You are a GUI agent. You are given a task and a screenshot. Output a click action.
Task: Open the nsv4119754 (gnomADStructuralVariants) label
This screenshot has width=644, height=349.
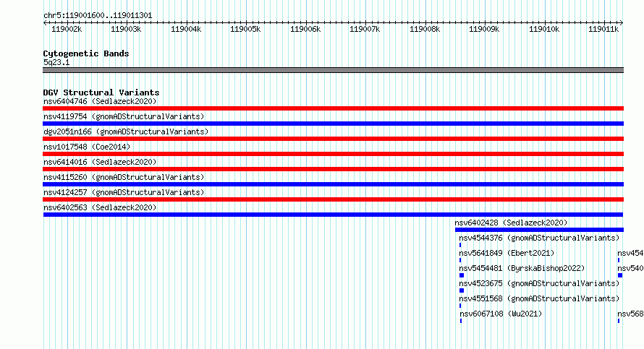tap(124, 116)
